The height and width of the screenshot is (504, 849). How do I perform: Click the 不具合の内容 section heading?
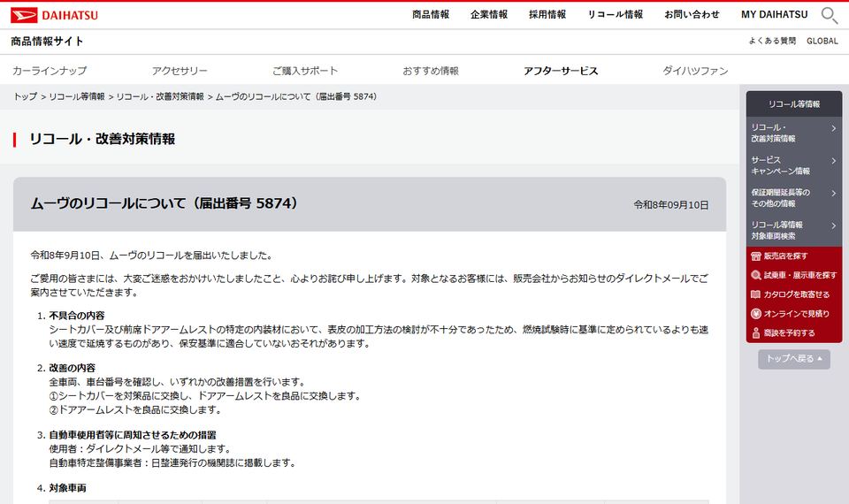[76, 316]
